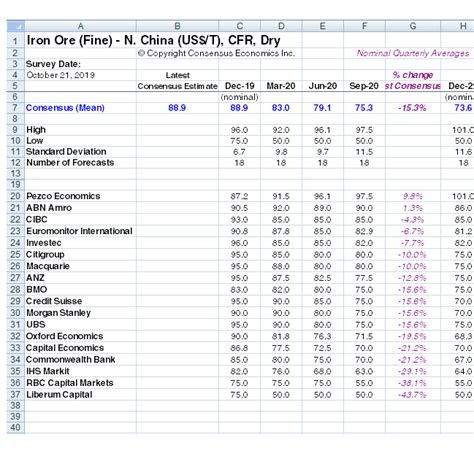The height and width of the screenshot is (456, 474).
Task: Click Standard Deviation Sep-20 value 11.5
Action: pyautogui.click(x=364, y=152)
